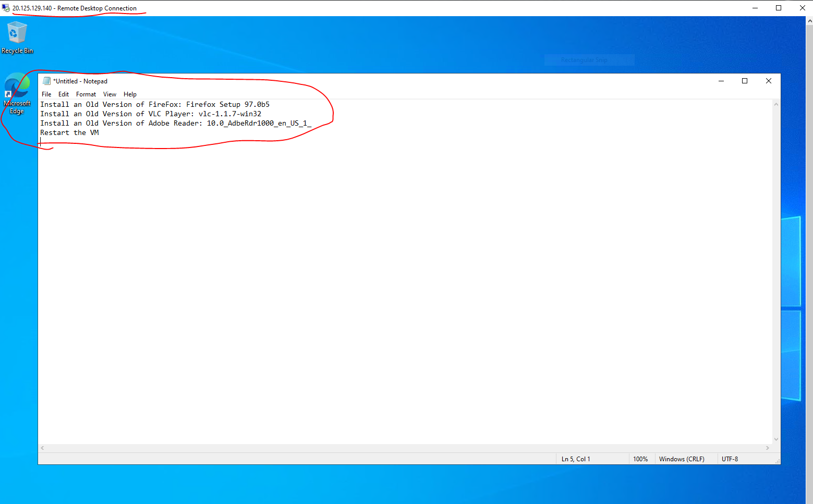Click the '*Untitled - Notepad' title text
Image resolution: width=813 pixels, height=504 pixels.
tap(80, 81)
